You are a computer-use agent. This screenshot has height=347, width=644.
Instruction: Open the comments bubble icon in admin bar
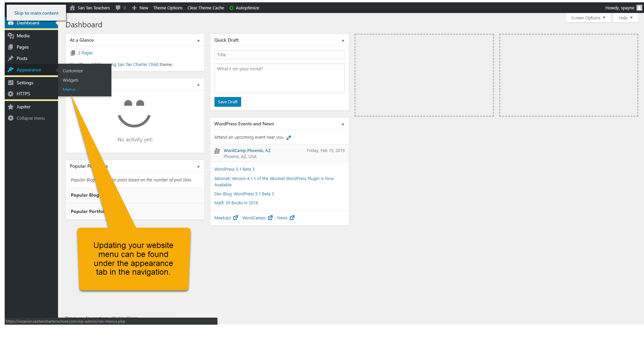tap(118, 8)
